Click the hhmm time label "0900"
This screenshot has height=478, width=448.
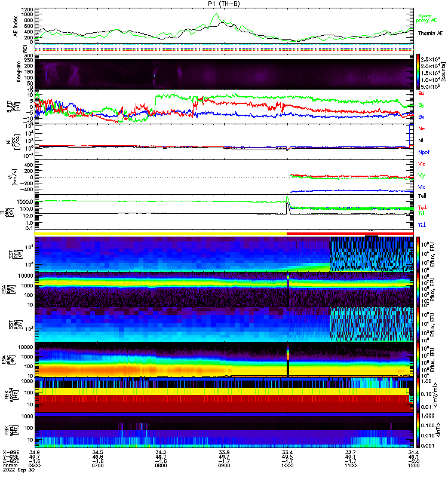click(224, 465)
